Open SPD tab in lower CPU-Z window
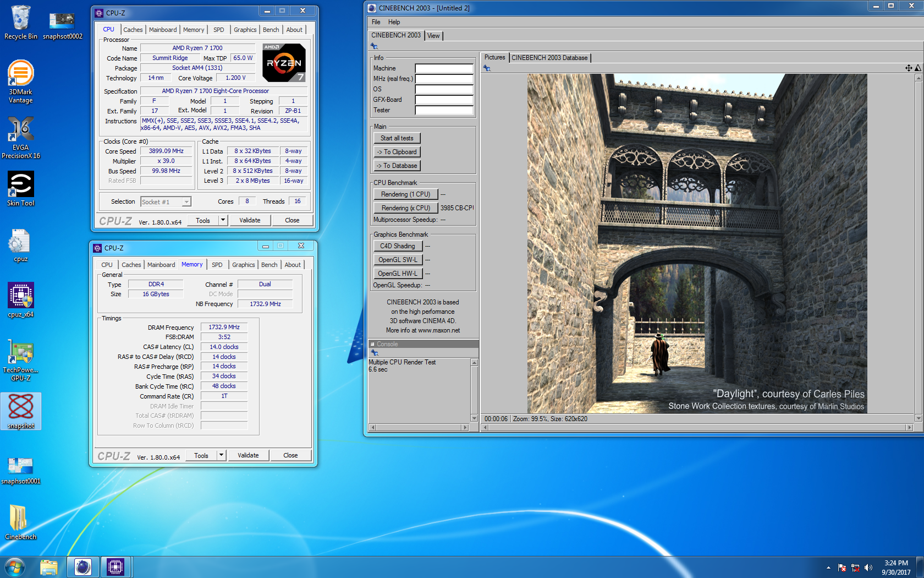 click(217, 265)
